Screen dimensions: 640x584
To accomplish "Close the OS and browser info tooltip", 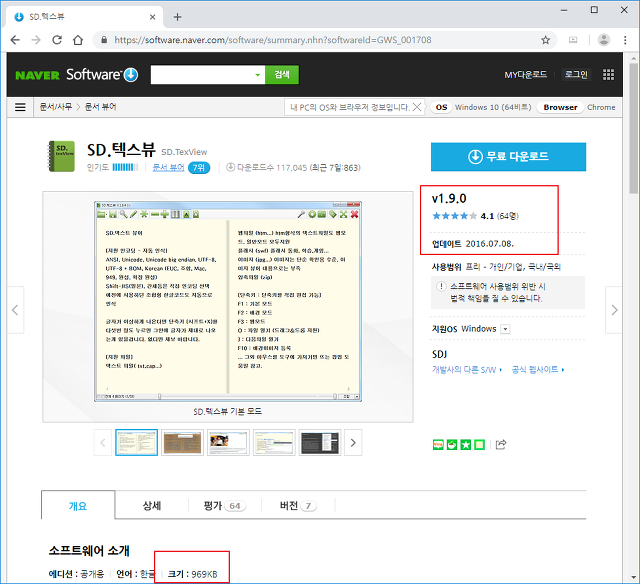I will click(417, 107).
